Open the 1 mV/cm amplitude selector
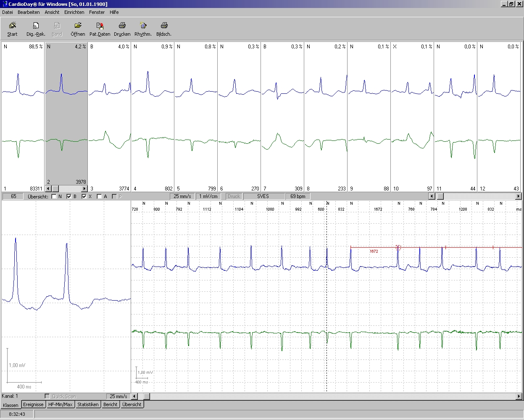 [208, 196]
